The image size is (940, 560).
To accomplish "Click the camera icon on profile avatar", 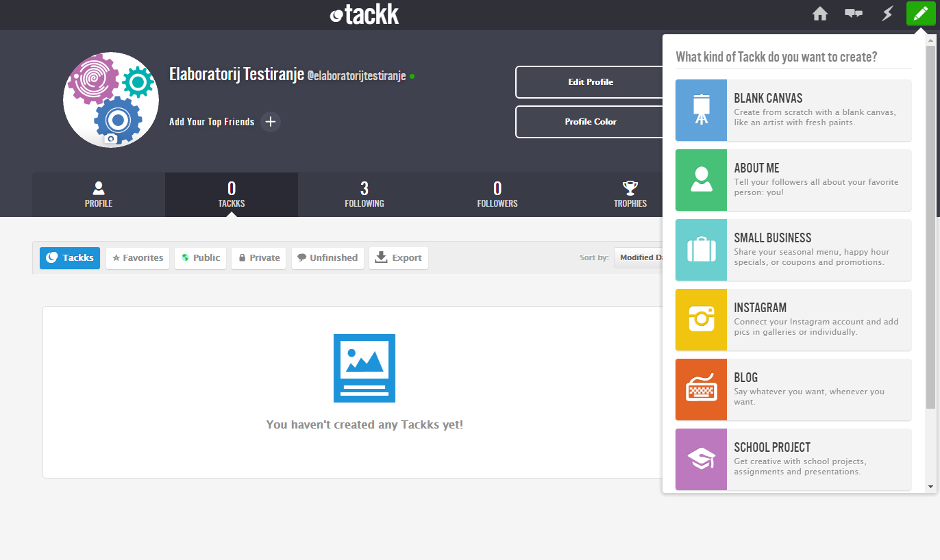I will 111,139.
